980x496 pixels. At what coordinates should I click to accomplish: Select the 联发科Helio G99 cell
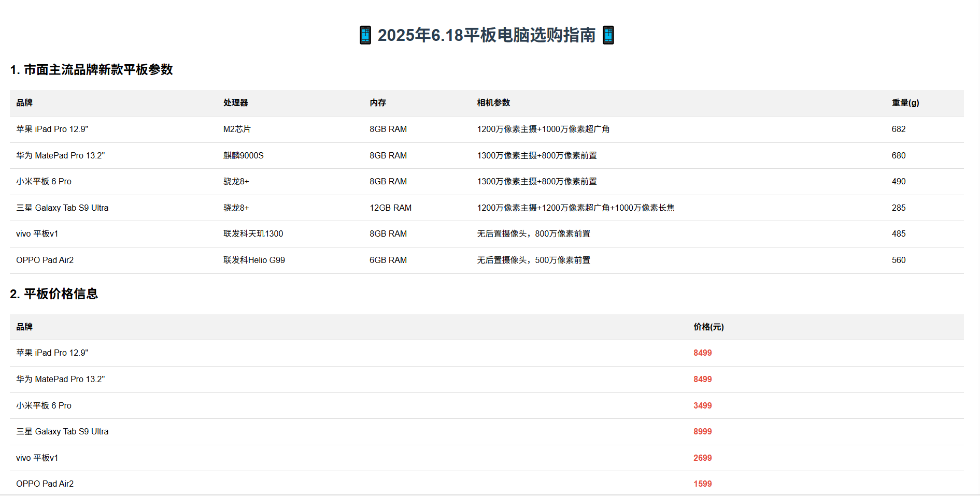(254, 260)
